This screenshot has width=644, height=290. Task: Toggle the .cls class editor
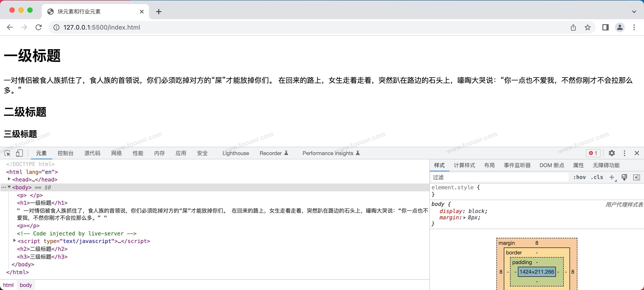597,177
